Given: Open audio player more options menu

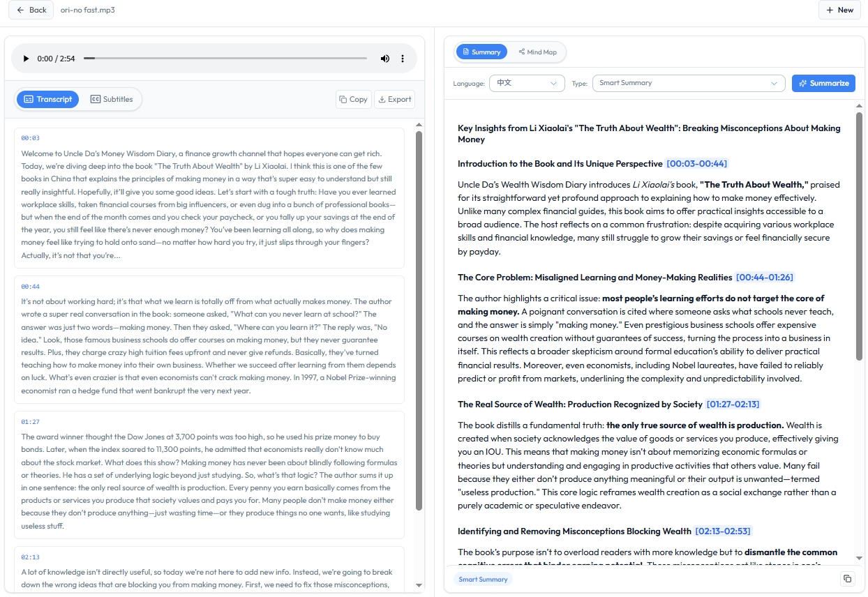Looking at the screenshot, I should tap(403, 59).
